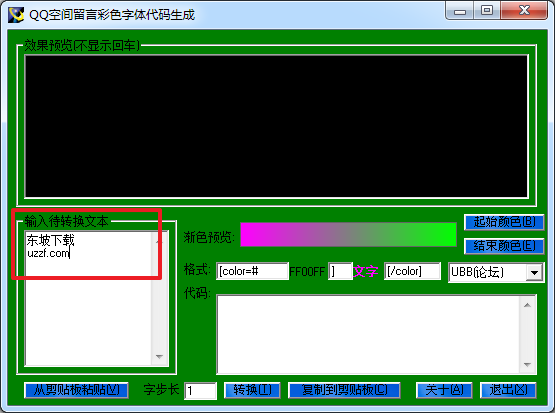Click the [/color] format suffix field

pos(412,271)
